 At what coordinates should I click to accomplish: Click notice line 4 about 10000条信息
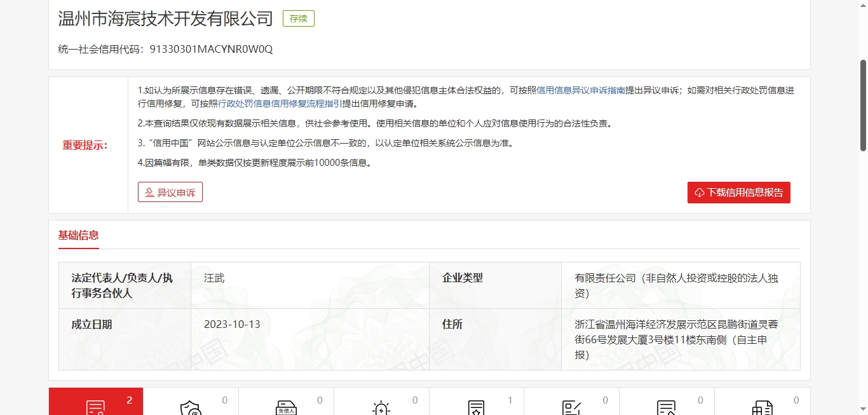click(254, 163)
